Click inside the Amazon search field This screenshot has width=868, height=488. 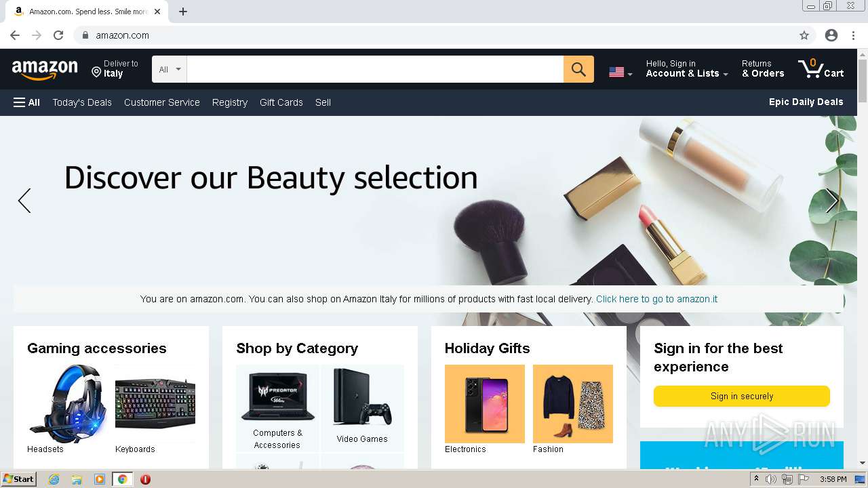point(375,69)
